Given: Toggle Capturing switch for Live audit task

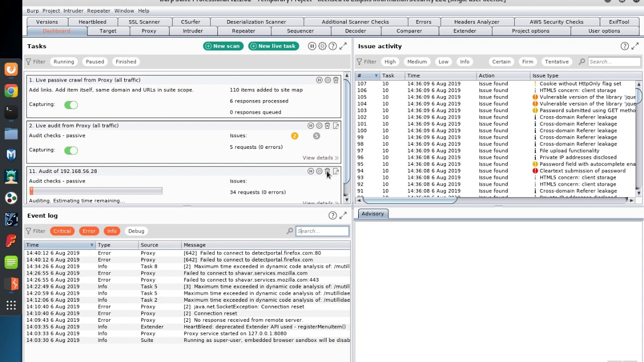Looking at the screenshot, I should (71, 150).
